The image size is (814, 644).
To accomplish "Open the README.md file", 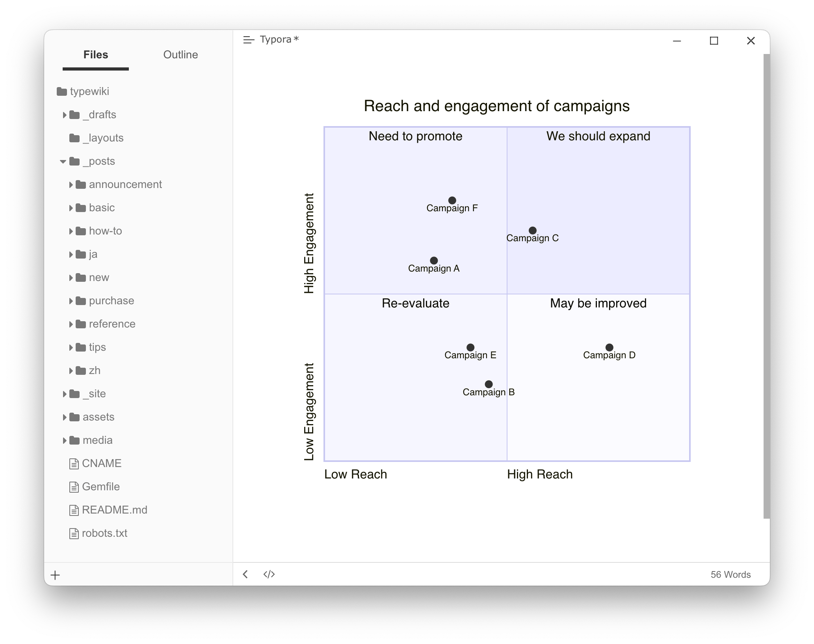I will (x=114, y=510).
